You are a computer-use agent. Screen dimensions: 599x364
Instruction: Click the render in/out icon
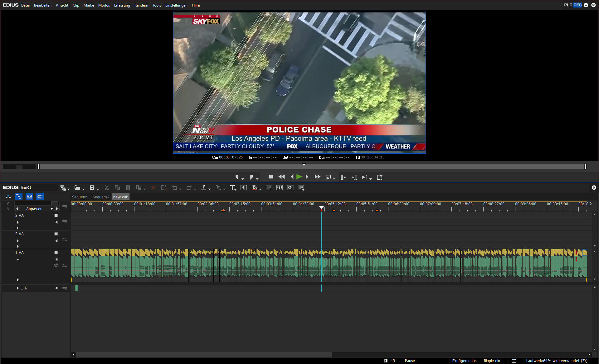pos(255,187)
